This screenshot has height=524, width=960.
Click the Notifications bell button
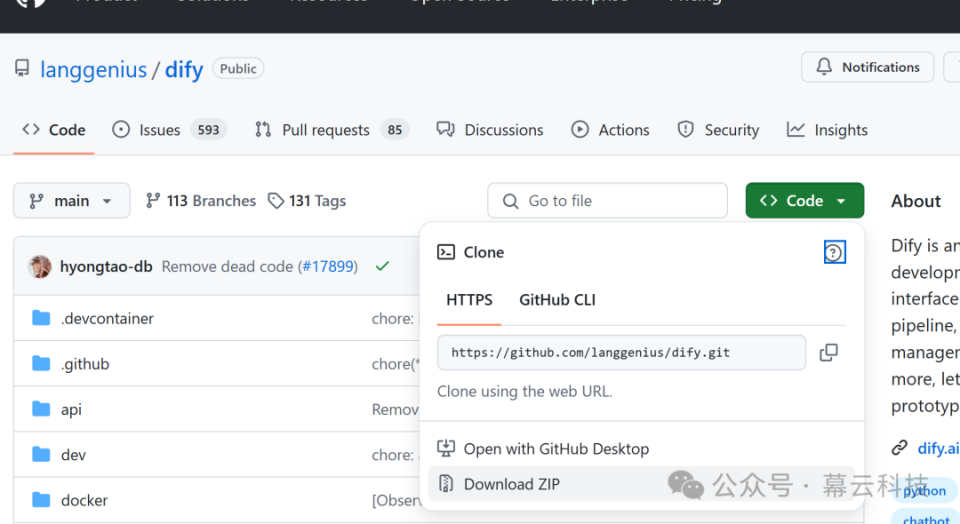pyautogui.click(x=867, y=67)
